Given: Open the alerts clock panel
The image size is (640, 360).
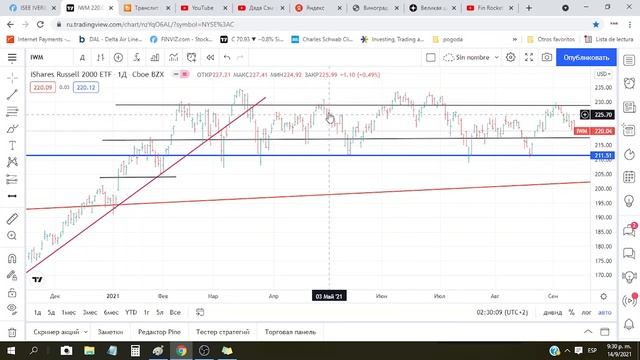Looking at the screenshot, I should 629,83.
